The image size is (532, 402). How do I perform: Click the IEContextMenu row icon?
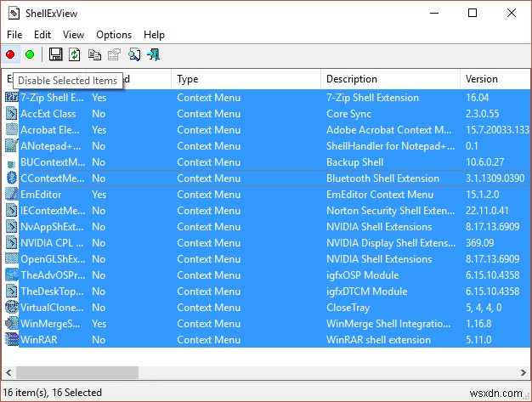pyautogui.click(x=12, y=211)
